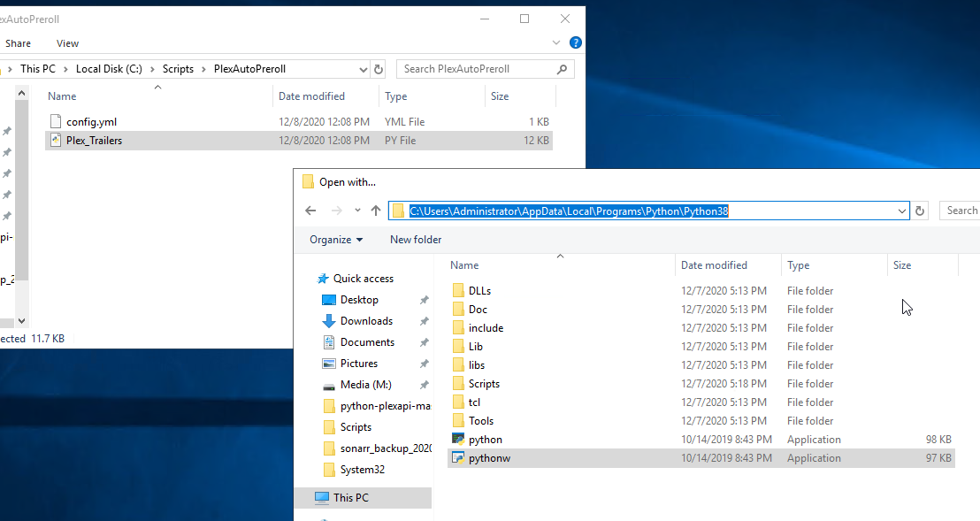Screen dimensions: 980x521
Task: Click the System32 folder icon in sidebar
Action: [x=329, y=469]
